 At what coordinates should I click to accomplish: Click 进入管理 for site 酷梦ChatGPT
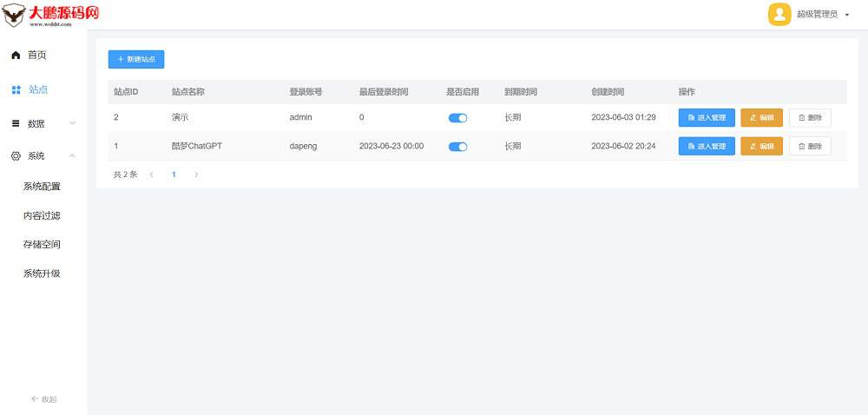707,146
